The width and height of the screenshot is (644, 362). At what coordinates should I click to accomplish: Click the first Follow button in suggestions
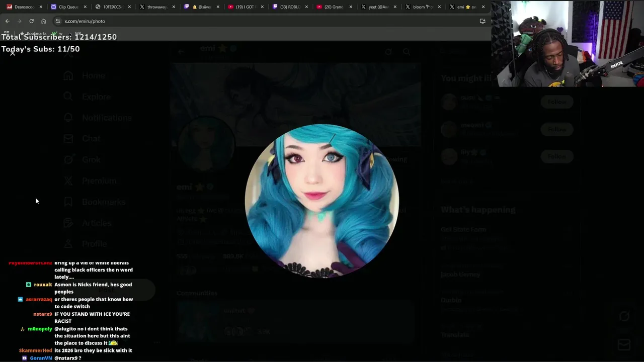pyautogui.click(x=556, y=102)
